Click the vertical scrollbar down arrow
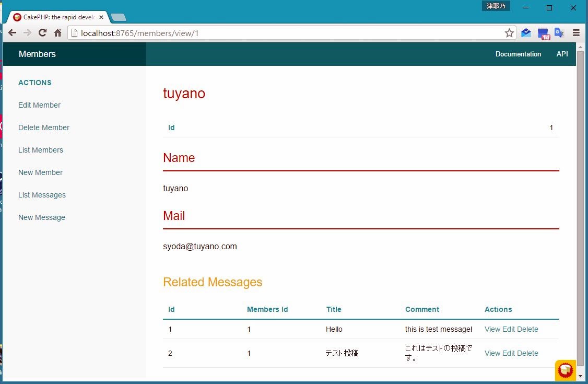The image size is (588, 384). 580,375
